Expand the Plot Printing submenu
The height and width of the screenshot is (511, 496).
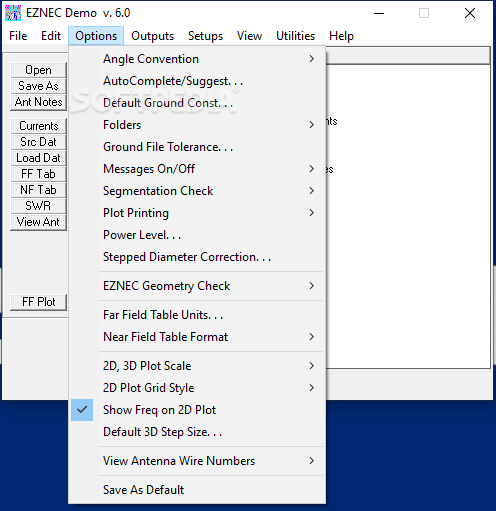click(197, 213)
